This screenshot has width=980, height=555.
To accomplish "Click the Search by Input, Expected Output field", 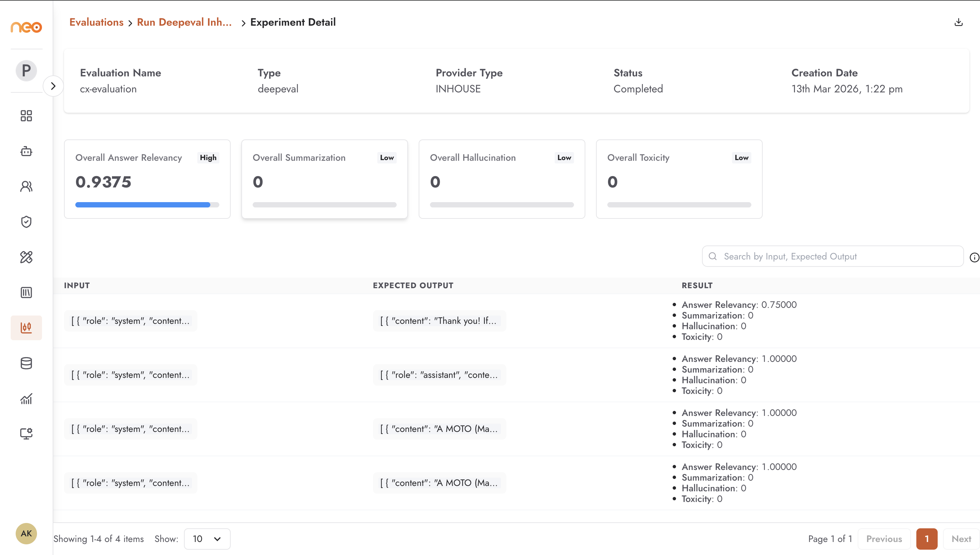I will point(833,256).
